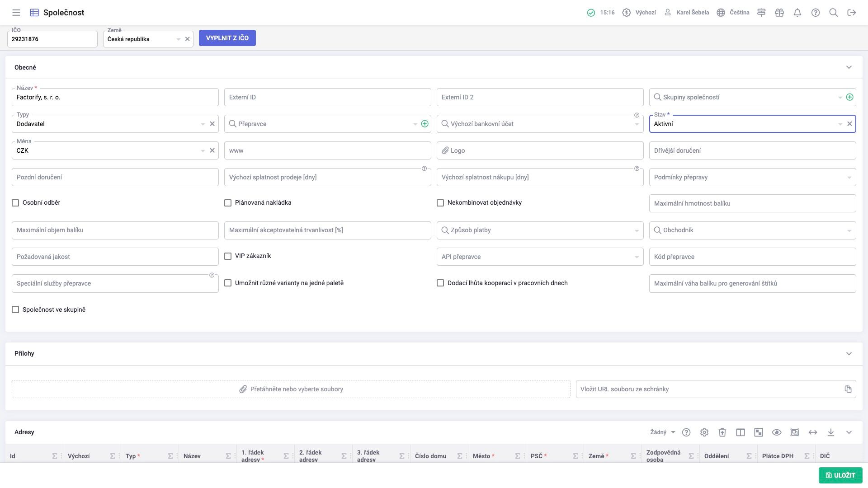Add a new company group with the plus icon
Image resolution: width=868 pixels, height=488 pixels.
click(x=850, y=97)
